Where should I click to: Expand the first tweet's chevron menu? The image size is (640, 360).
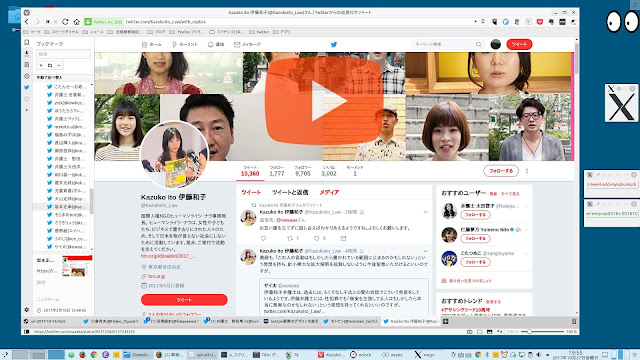click(426, 212)
